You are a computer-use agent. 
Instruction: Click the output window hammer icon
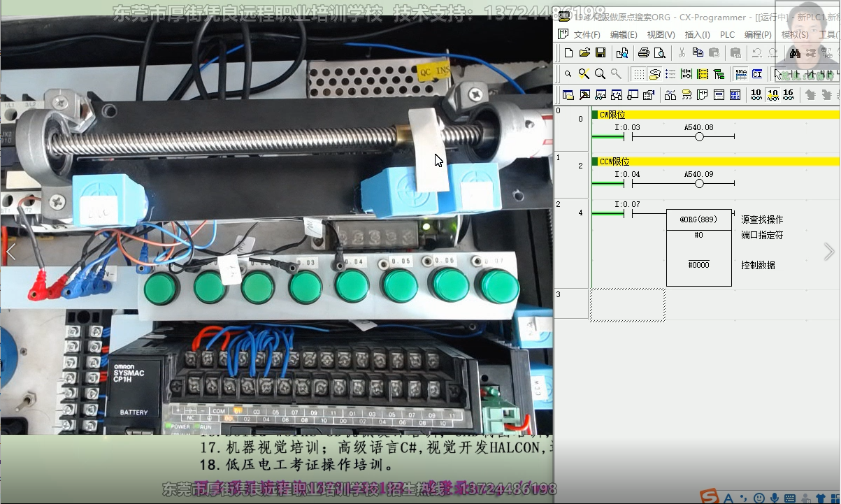pos(584,95)
